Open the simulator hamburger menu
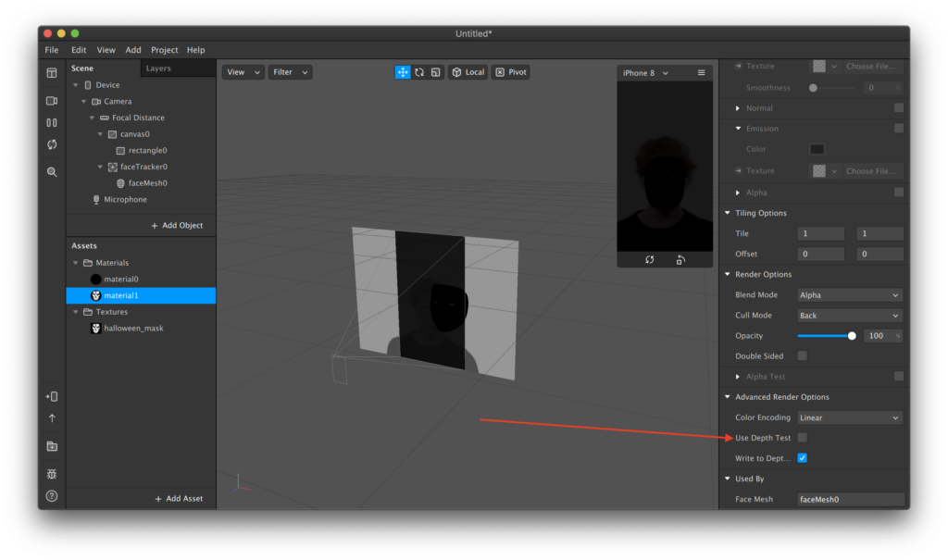 [x=702, y=72]
